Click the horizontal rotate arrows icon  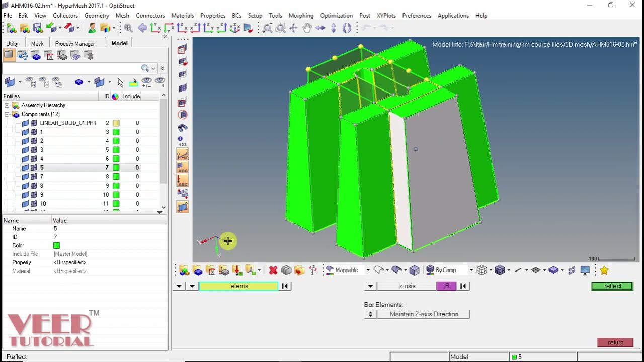[x=320, y=28]
